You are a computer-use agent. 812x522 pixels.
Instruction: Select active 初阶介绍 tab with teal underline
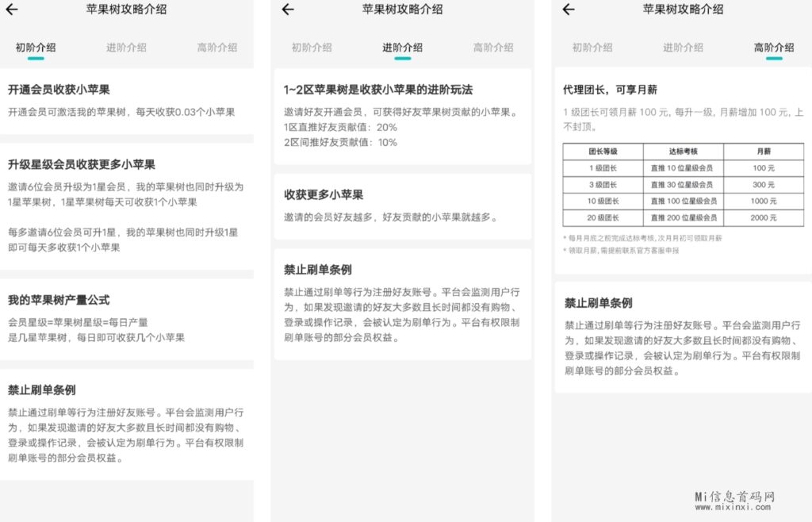pyautogui.click(x=36, y=48)
